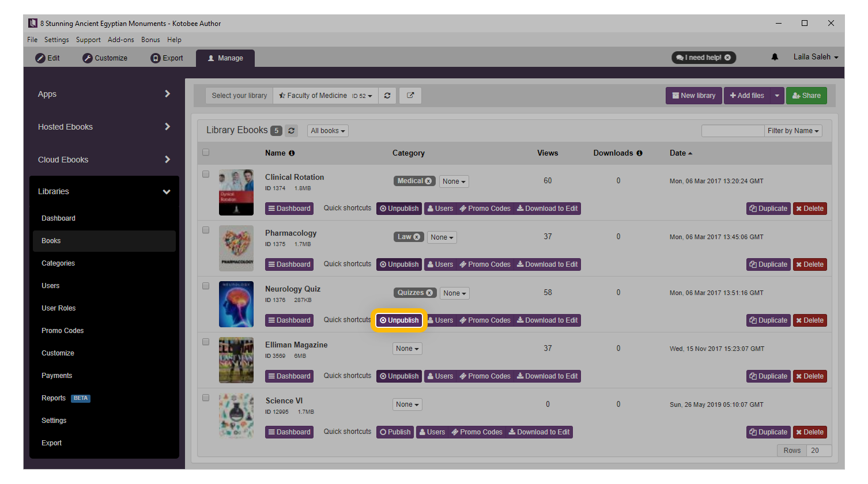Viewport: 868px width, 484px height.
Task: Open the All books filter dropdown
Action: [x=328, y=131]
